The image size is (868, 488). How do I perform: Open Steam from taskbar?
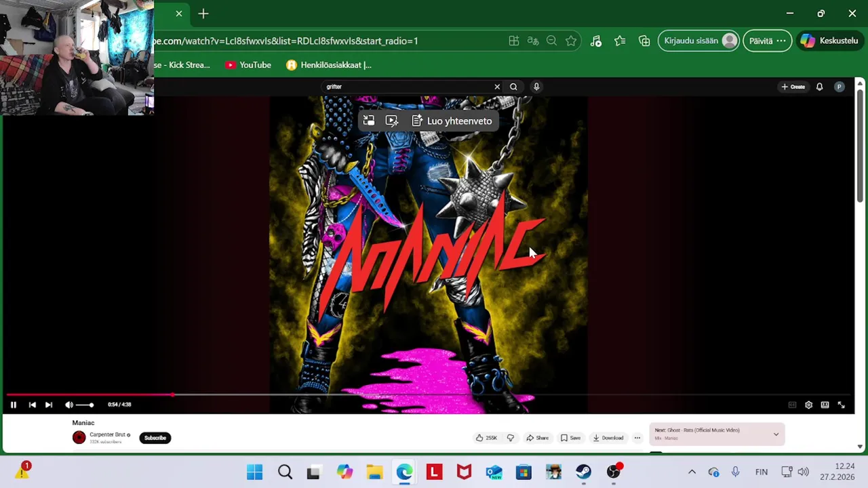point(583,472)
